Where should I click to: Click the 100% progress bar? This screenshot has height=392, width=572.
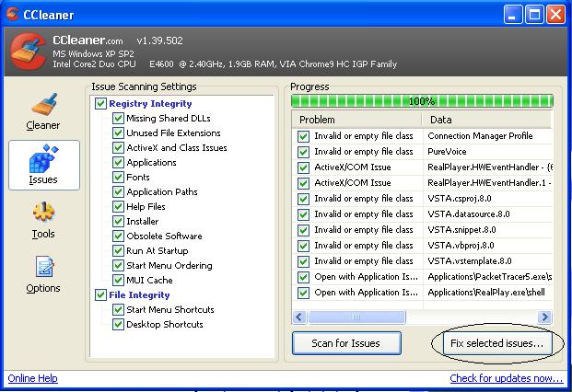coord(422,101)
